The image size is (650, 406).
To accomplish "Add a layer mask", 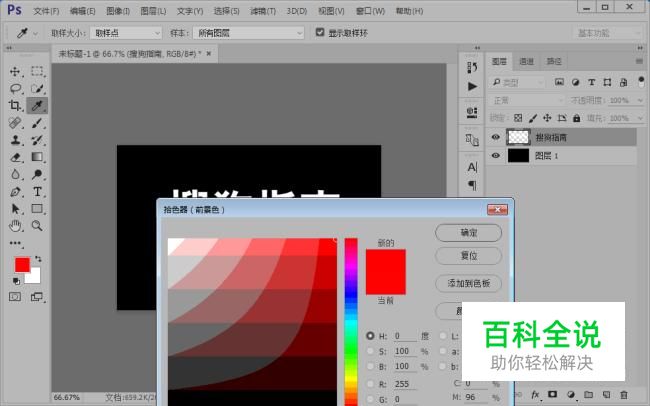I will tap(552, 394).
